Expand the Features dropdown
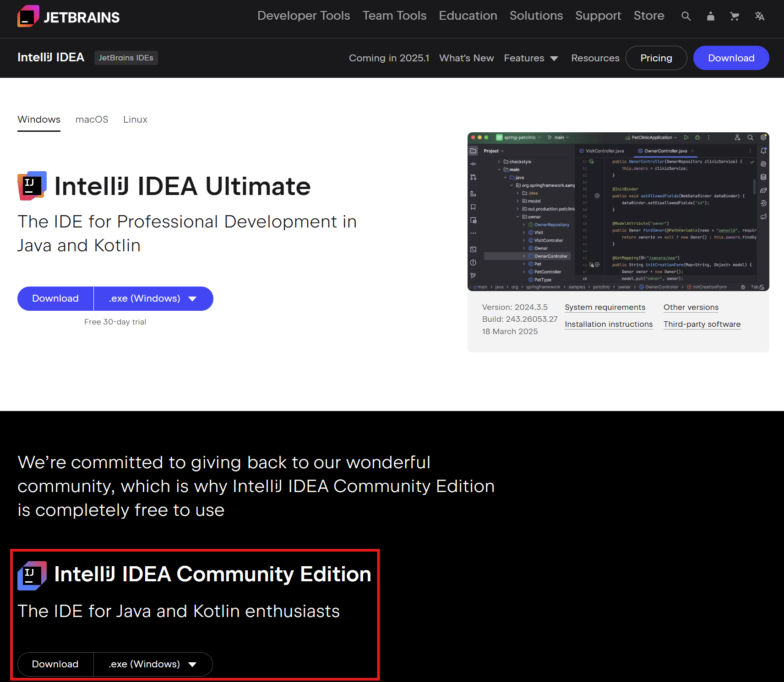The image size is (784, 682). point(531,58)
